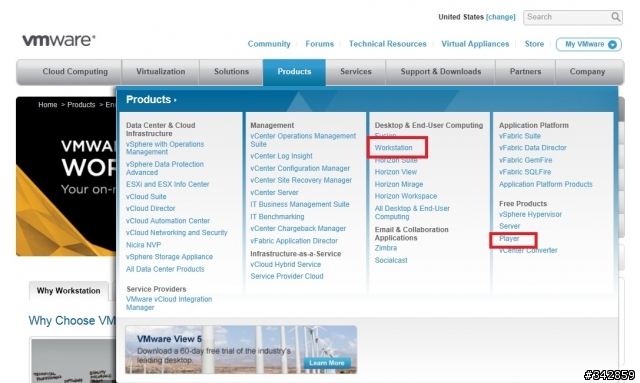The image size is (640, 383).
Task: Click Products in the breadcrumb
Action: (81, 105)
